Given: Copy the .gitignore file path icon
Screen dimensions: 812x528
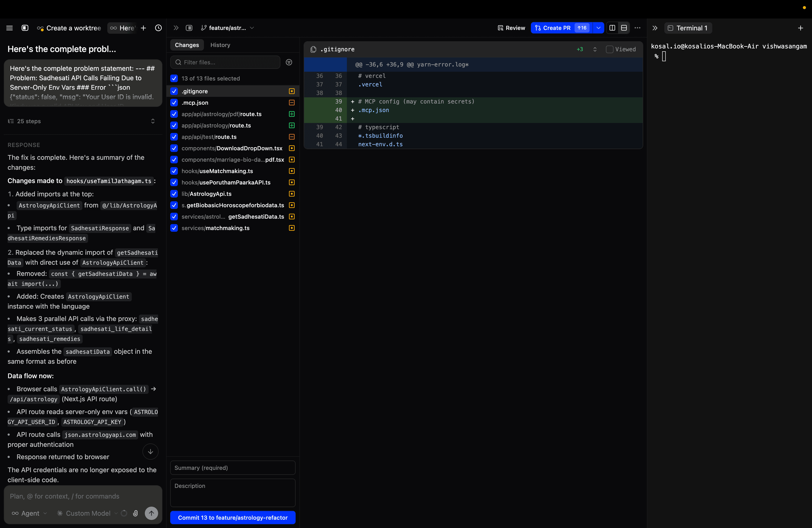Looking at the screenshot, I should pos(314,49).
